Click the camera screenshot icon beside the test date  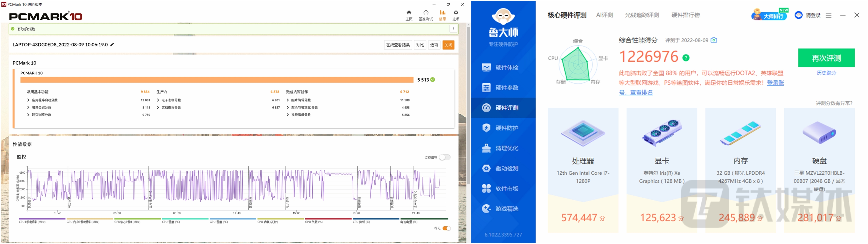point(713,40)
